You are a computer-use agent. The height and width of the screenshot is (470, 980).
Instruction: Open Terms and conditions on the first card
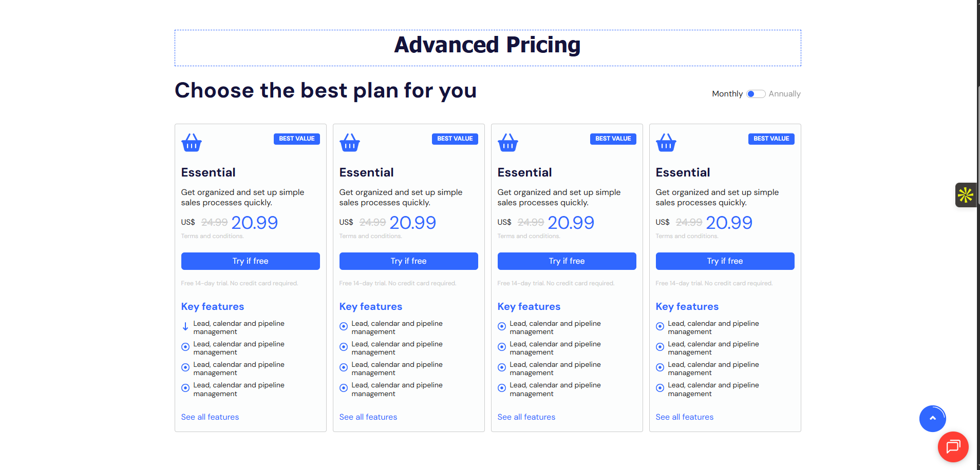tap(212, 236)
